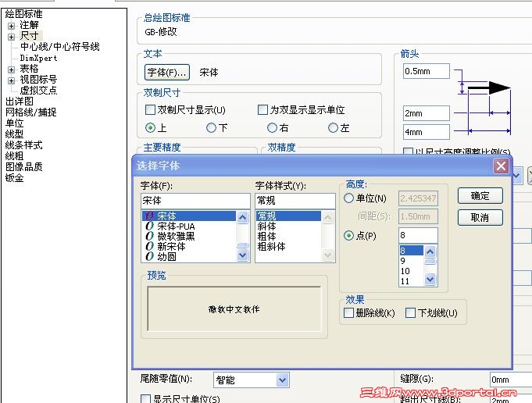532x403 pixels.
Task: Expand the 注解 tree node
Action: 11,26
